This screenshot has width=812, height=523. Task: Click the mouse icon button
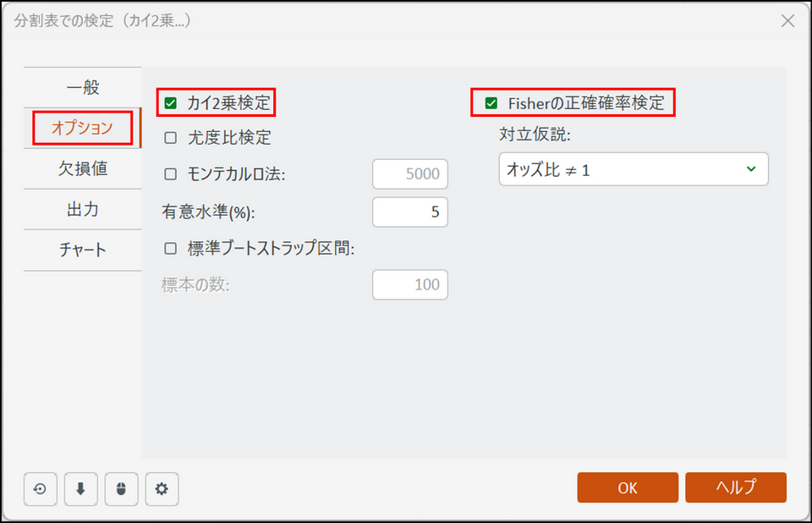point(121,489)
